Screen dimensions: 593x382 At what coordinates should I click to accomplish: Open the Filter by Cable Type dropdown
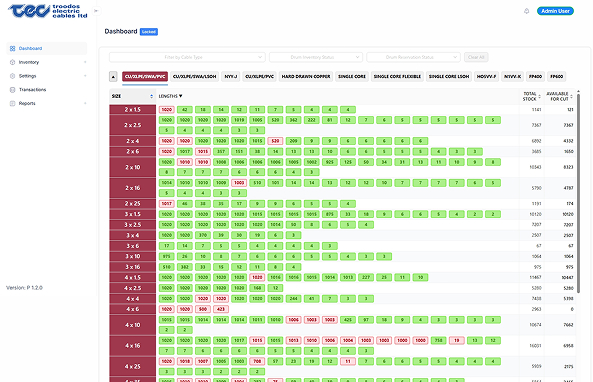(187, 57)
